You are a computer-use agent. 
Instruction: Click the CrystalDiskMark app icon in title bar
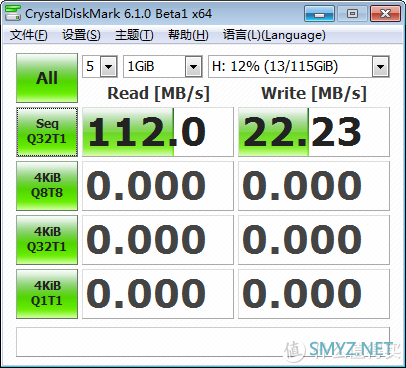[x=13, y=13]
